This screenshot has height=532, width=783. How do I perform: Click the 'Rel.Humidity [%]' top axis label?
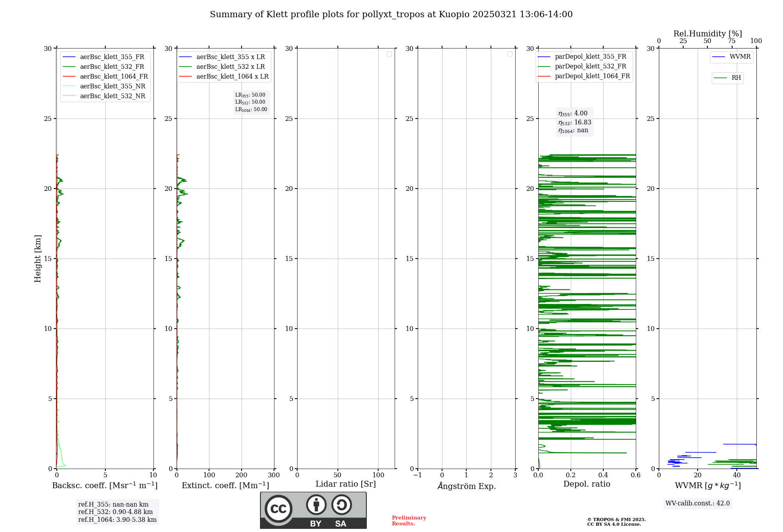[708, 34]
